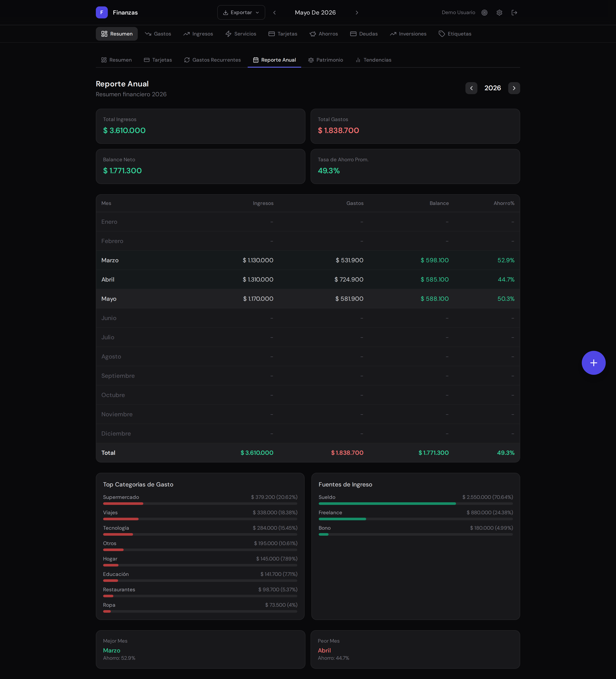The width and height of the screenshot is (616, 679).
Task: Click the Total Gastos card
Action: (415, 126)
